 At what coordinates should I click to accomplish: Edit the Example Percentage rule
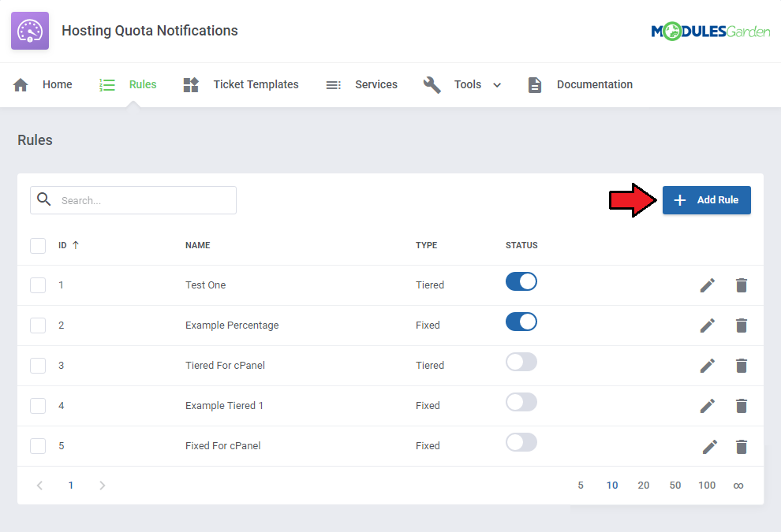pos(708,326)
